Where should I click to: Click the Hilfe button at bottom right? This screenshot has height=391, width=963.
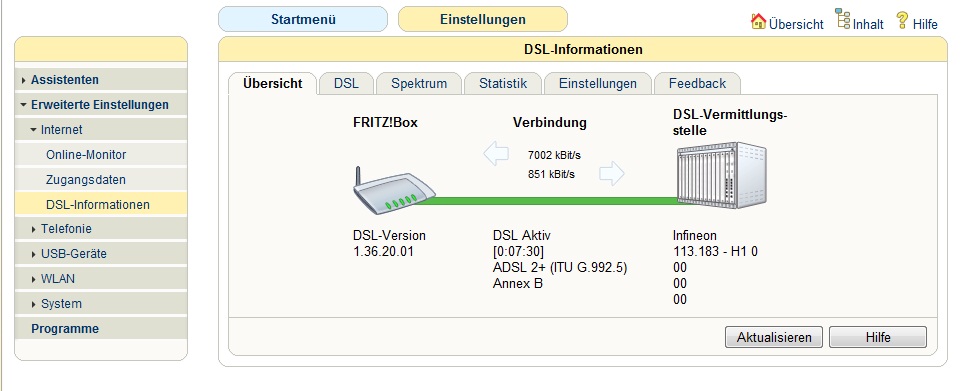(x=878, y=337)
